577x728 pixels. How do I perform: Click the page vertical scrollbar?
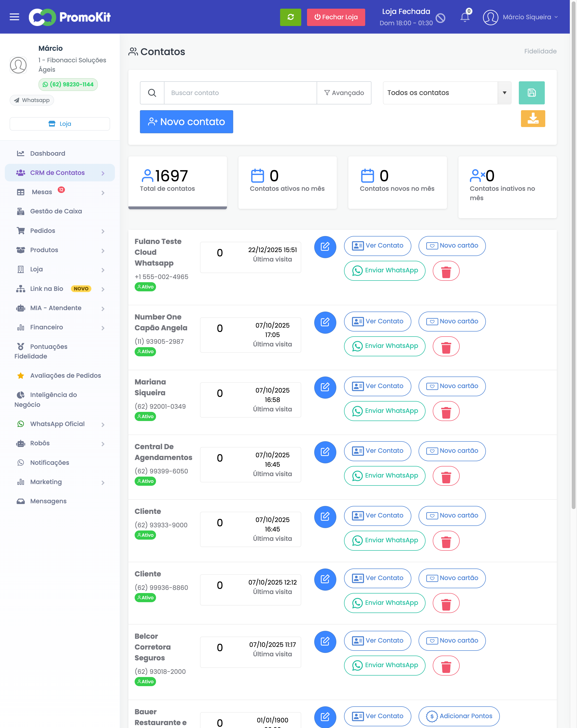573,255
